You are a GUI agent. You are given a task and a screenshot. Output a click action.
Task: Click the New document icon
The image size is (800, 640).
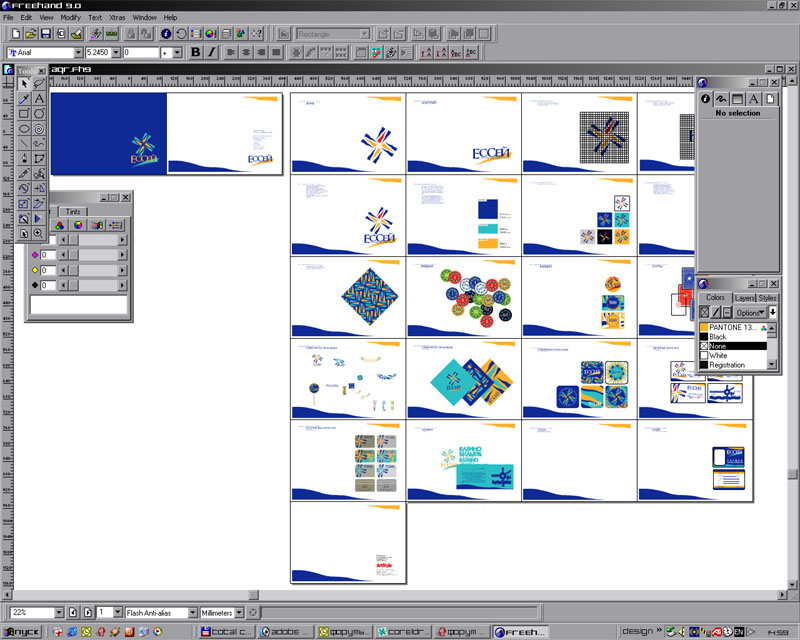(x=16, y=34)
